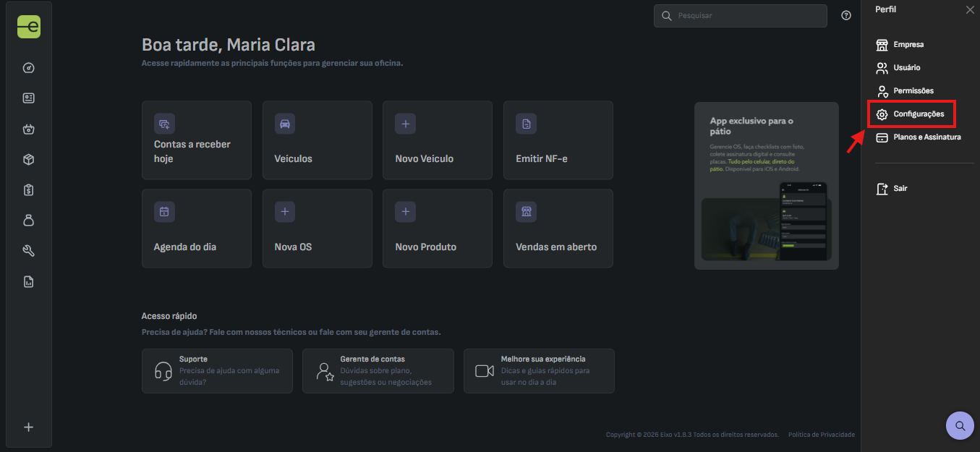Click Sair to log out

point(892,189)
